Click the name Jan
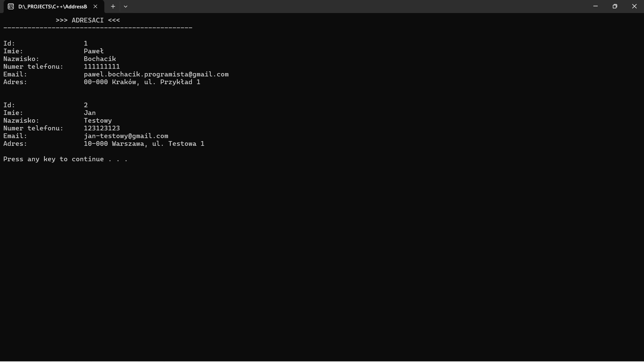 90,113
